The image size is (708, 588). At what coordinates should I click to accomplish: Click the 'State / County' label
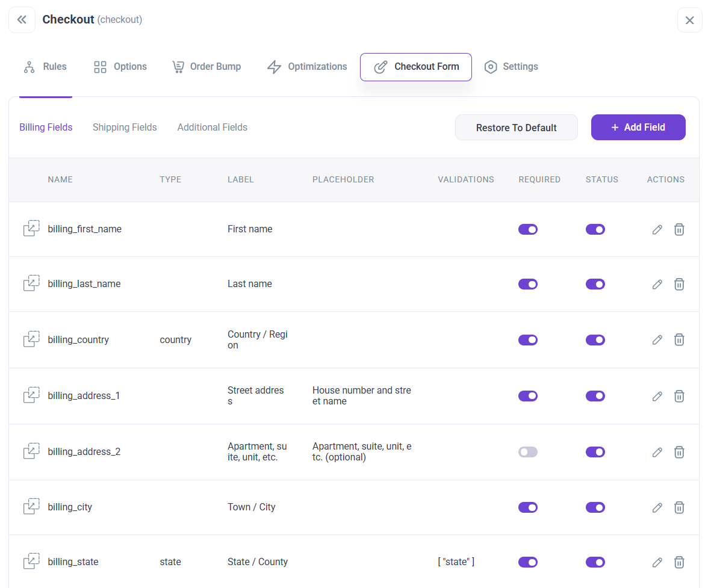[258, 562]
